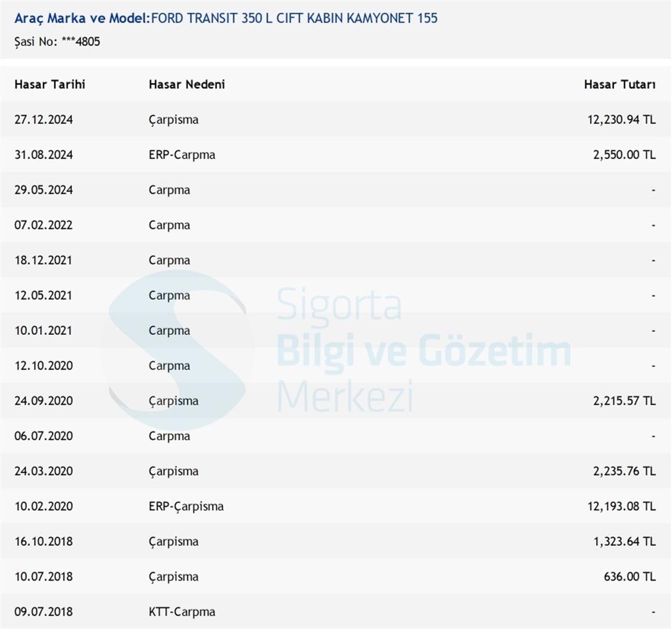Click the KTT-Carpma damage reason
Viewport: 672px width, 629px height.
click(182, 612)
